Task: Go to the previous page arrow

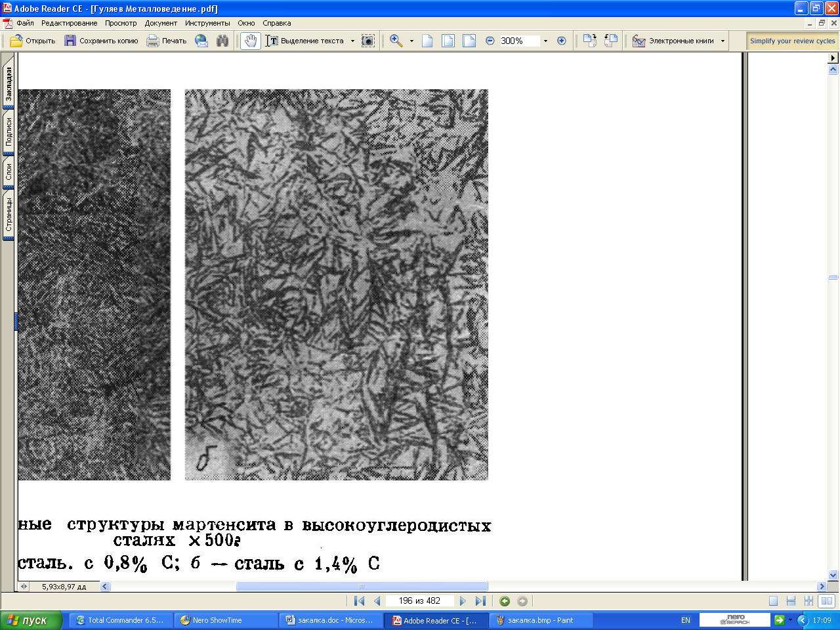Action: pos(377,600)
